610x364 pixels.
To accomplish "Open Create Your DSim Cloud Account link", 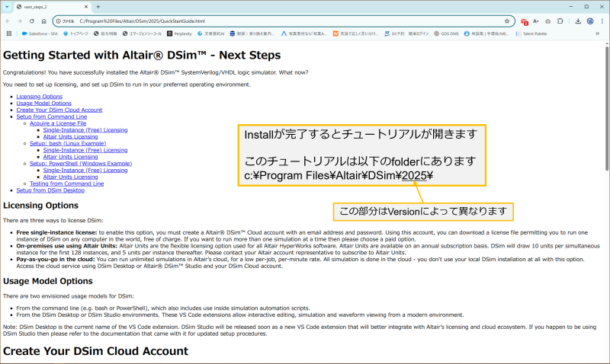I will pos(59,110).
